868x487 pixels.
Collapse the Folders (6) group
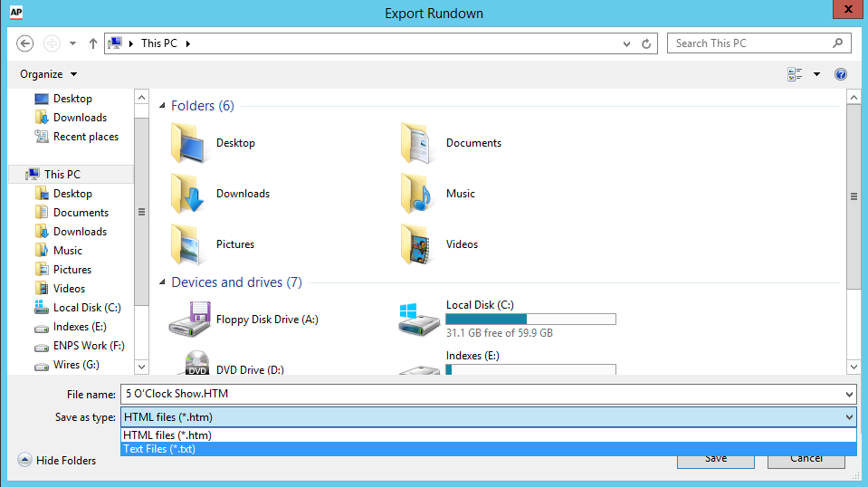pyautogui.click(x=162, y=105)
